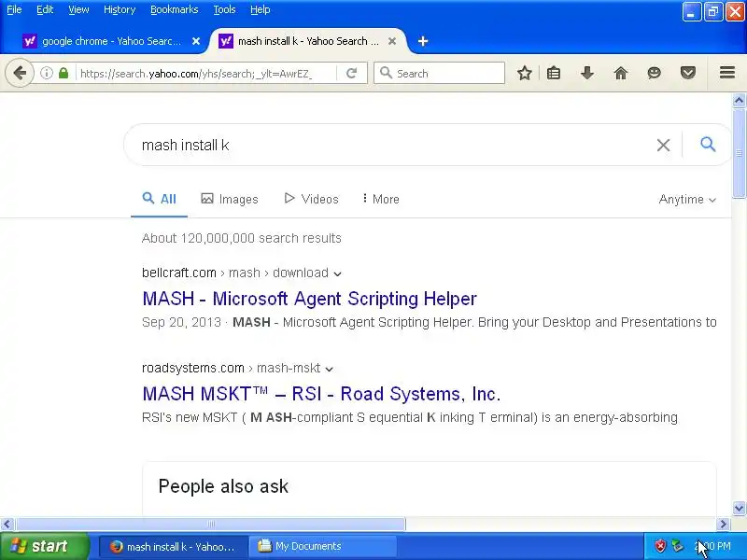Save to Pocket icon
The image size is (747, 560).
pos(688,73)
